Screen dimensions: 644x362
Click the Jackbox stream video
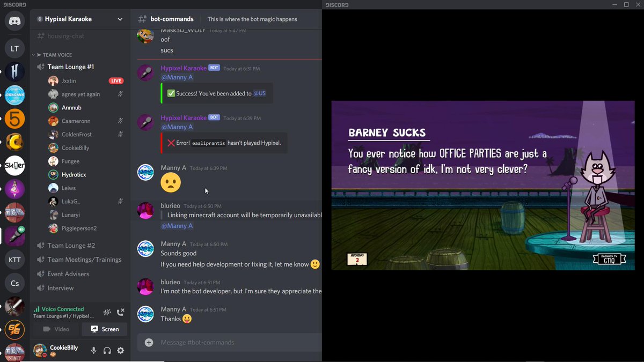pyautogui.click(x=483, y=185)
